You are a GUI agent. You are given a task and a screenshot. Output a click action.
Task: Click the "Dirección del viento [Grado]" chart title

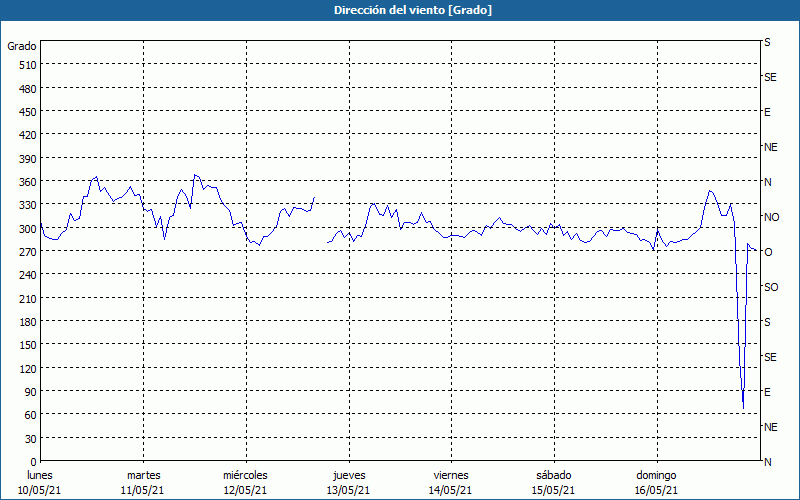pos(413,10)
